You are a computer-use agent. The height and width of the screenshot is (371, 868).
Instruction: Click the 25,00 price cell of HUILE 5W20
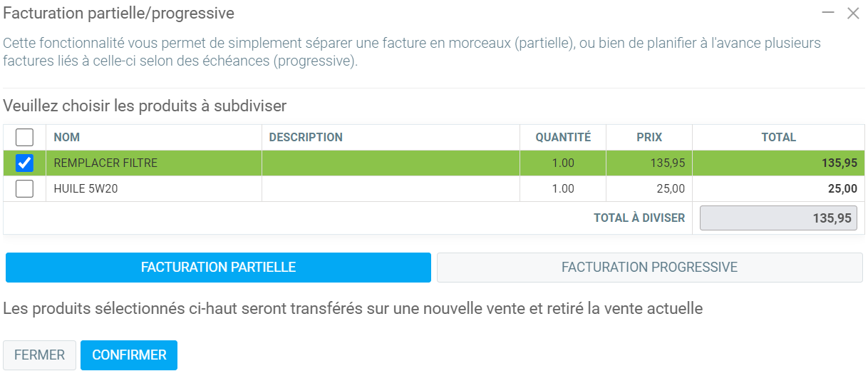[670, 189]
